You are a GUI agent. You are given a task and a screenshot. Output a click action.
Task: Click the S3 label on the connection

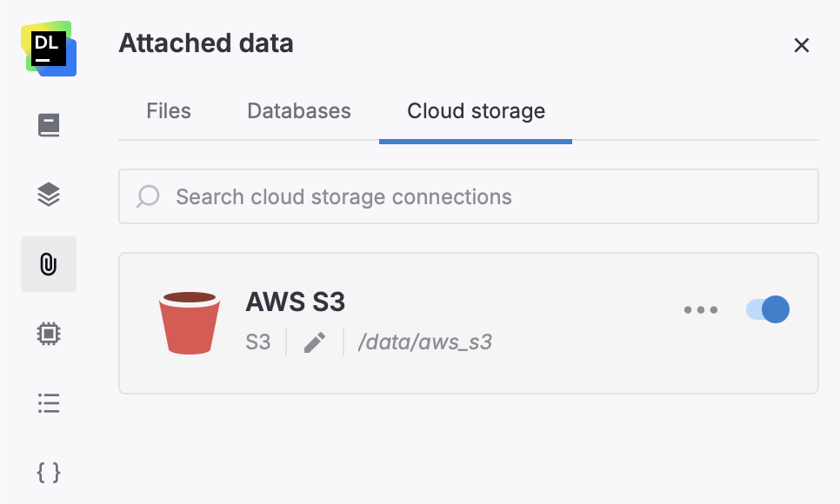click(256, 342)
